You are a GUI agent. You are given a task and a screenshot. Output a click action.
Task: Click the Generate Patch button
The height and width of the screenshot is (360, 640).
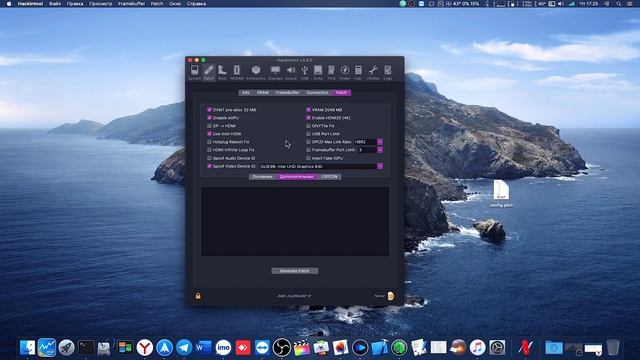(x=295, y=271)
